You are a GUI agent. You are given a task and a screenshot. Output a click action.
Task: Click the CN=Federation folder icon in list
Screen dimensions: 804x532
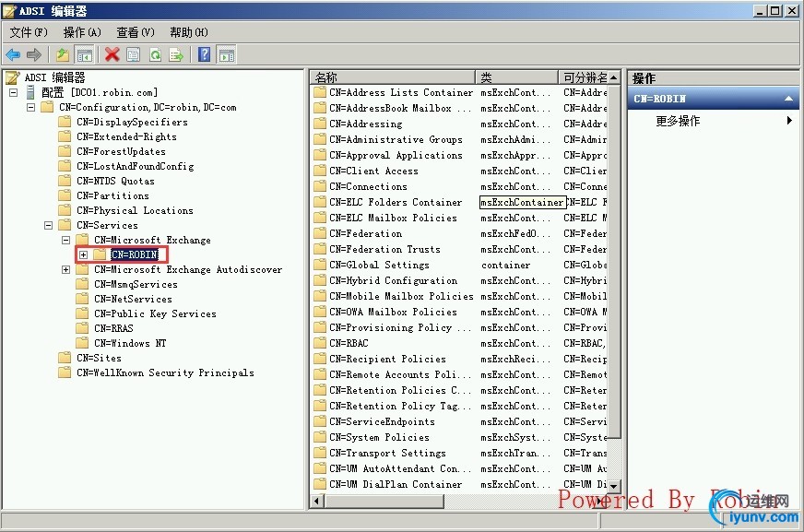(x=320, y=233)
